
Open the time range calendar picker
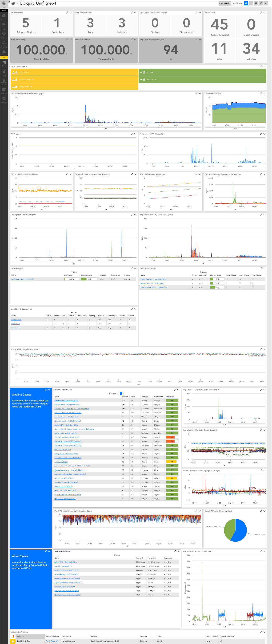point(246,3)
